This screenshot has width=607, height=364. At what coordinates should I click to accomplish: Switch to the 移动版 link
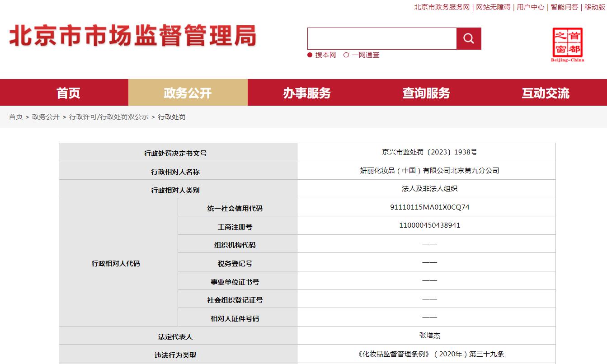[594, 7]
